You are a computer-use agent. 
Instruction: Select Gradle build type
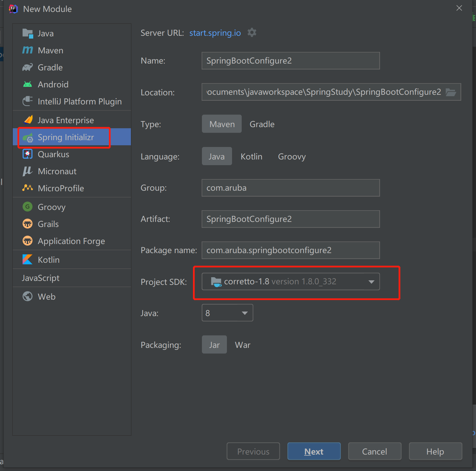(262, 124)
